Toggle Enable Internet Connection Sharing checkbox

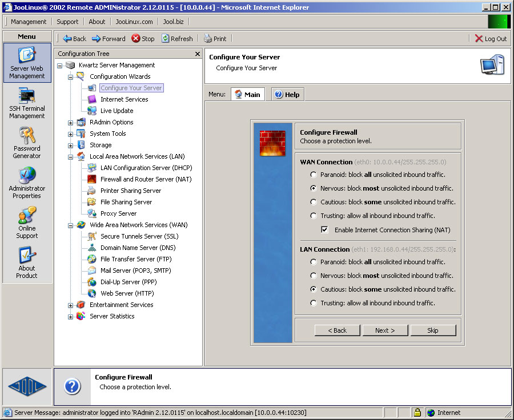(x=324, y=230)
